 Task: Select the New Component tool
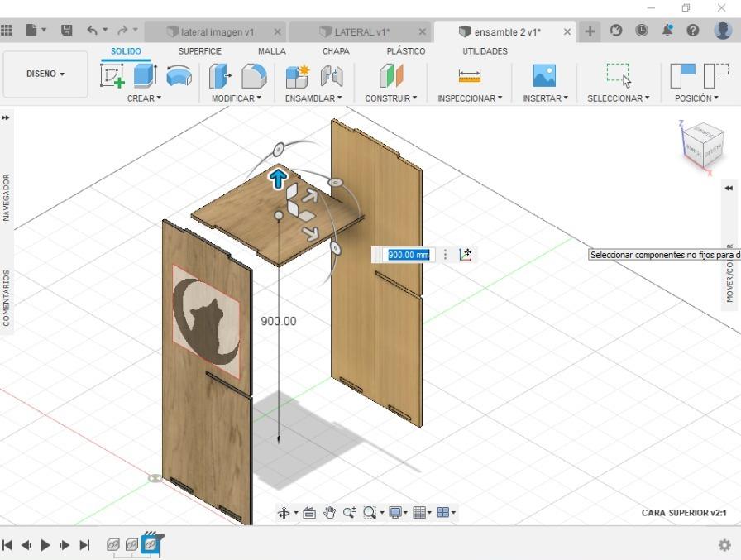(298, 75)
